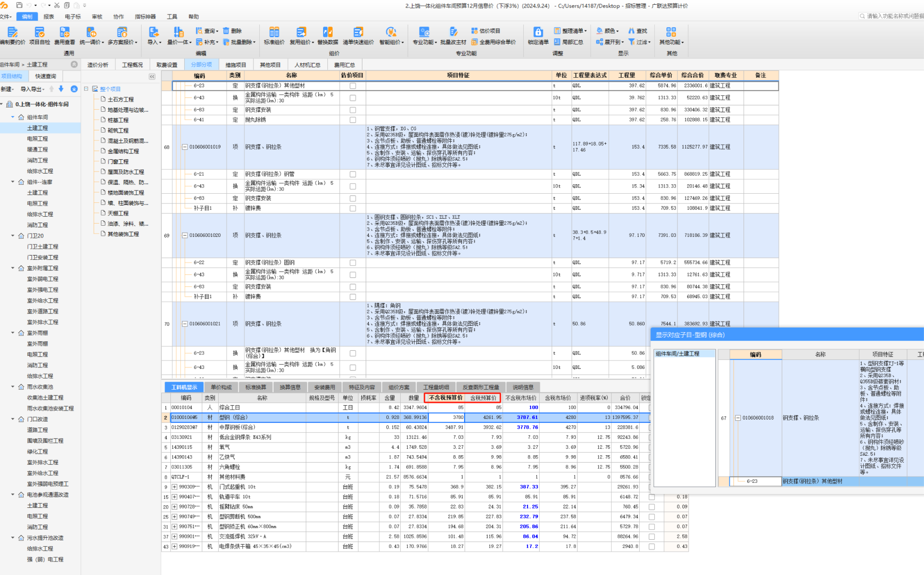The image size is (924, 575).
Task: Expand machine row 990309 门式起重机
Action: tap(174, 487)
